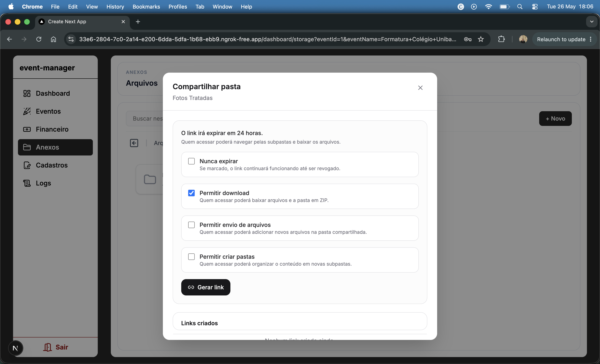The width and height of the screenshot is (600, 364).
Task: Click the date and time in menu bar
Action: click(x=570, y=7)
